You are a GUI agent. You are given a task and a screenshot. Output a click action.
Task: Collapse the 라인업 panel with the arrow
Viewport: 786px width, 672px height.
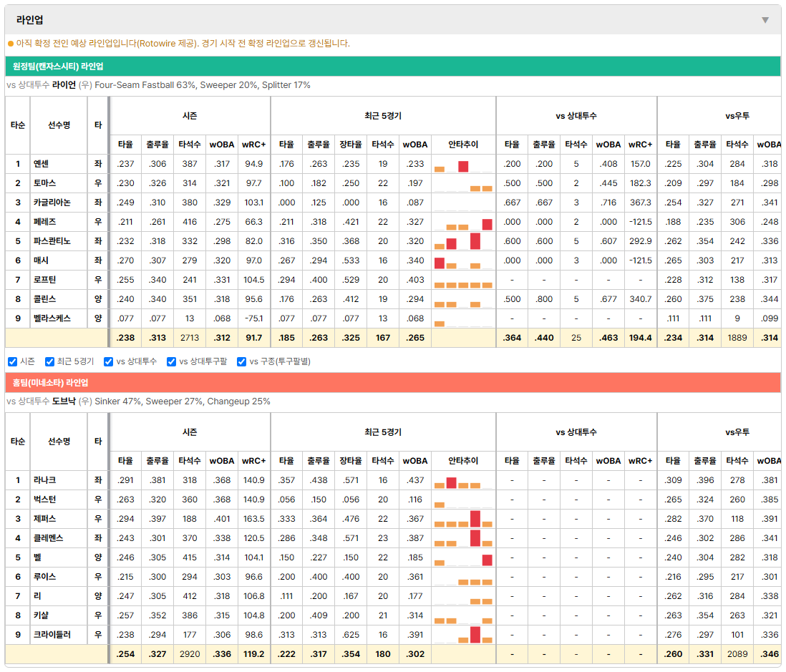pos(765,20)
